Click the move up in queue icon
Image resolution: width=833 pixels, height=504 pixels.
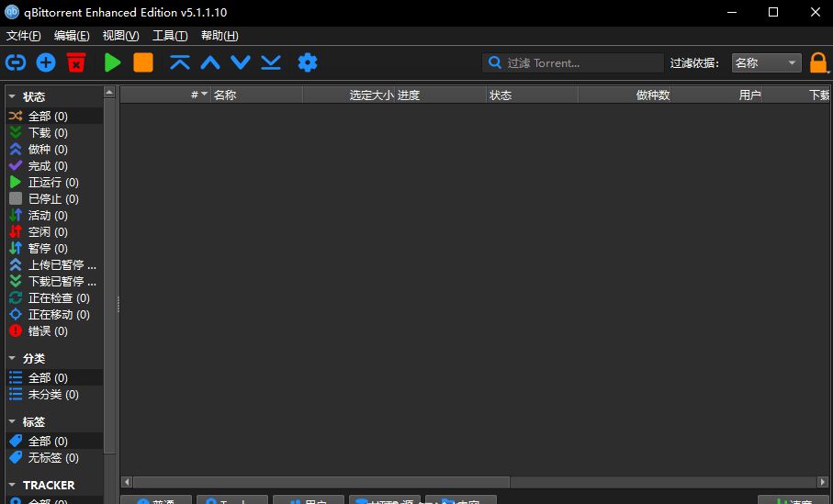point(210,63)
